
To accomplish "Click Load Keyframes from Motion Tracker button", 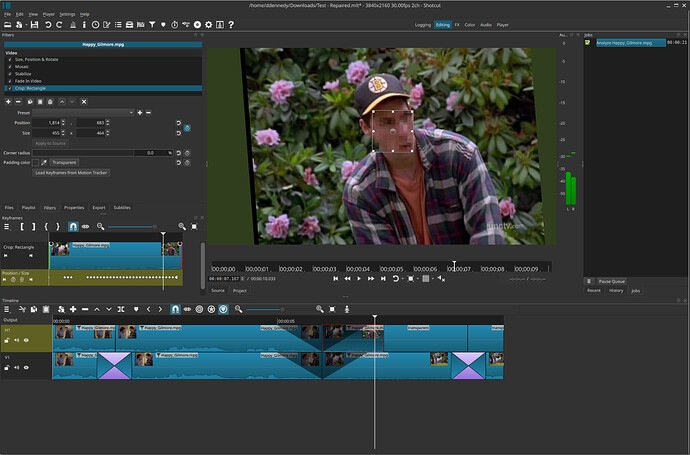I will click(71, 173).
